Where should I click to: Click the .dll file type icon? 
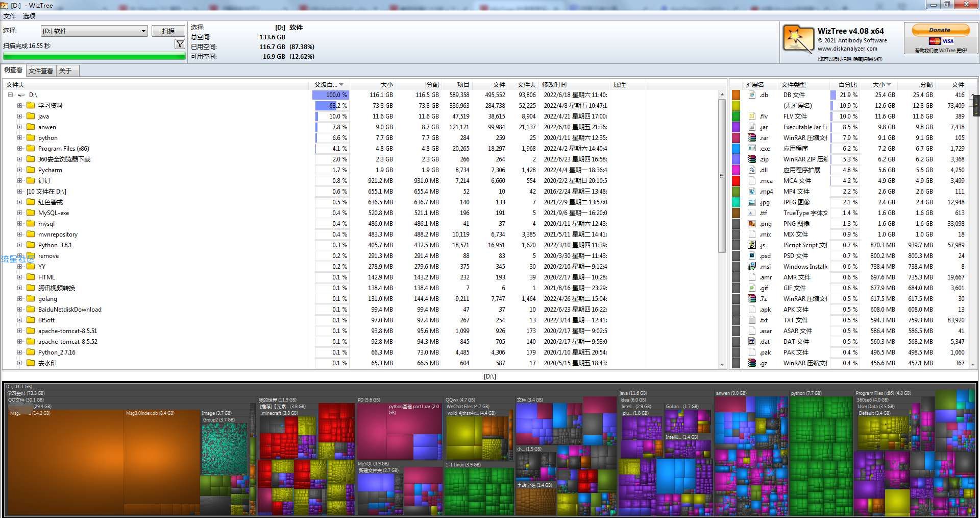click(x=752, y=170)
